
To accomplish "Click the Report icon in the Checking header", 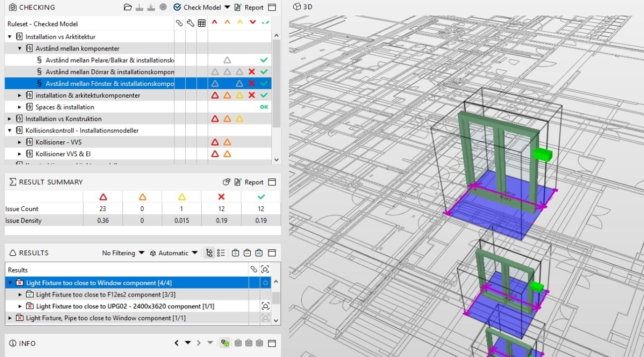I will pyautogui.click(x=238, y=7).
